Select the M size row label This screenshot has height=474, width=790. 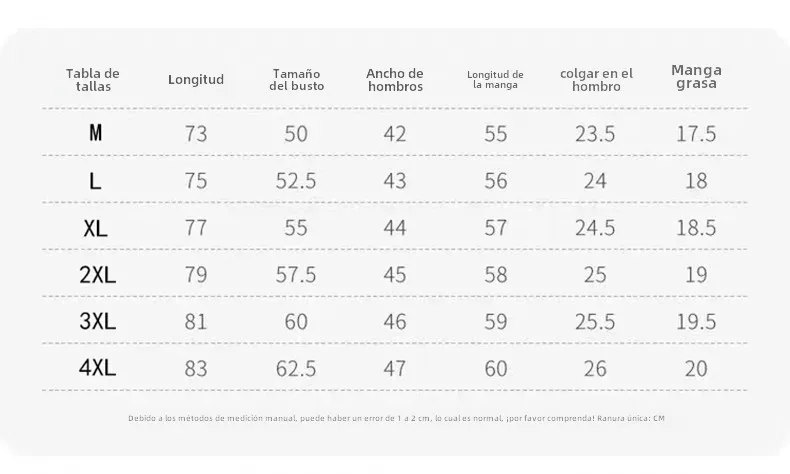(x=96, y=133)
